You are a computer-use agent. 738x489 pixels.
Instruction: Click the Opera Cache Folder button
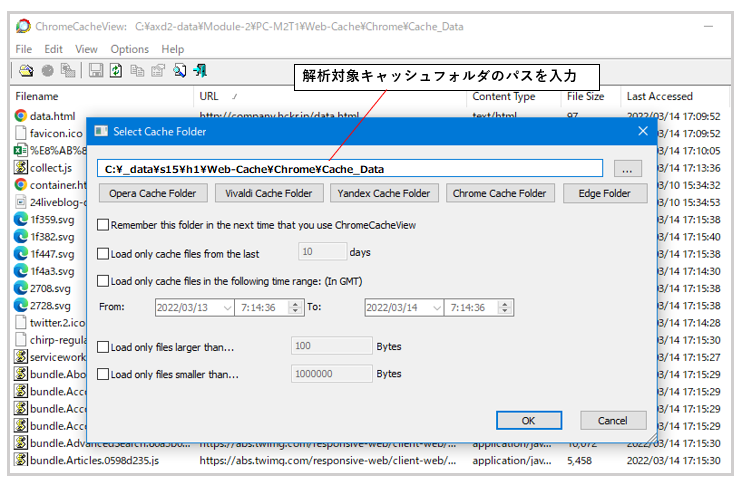(x=152, y=193)
